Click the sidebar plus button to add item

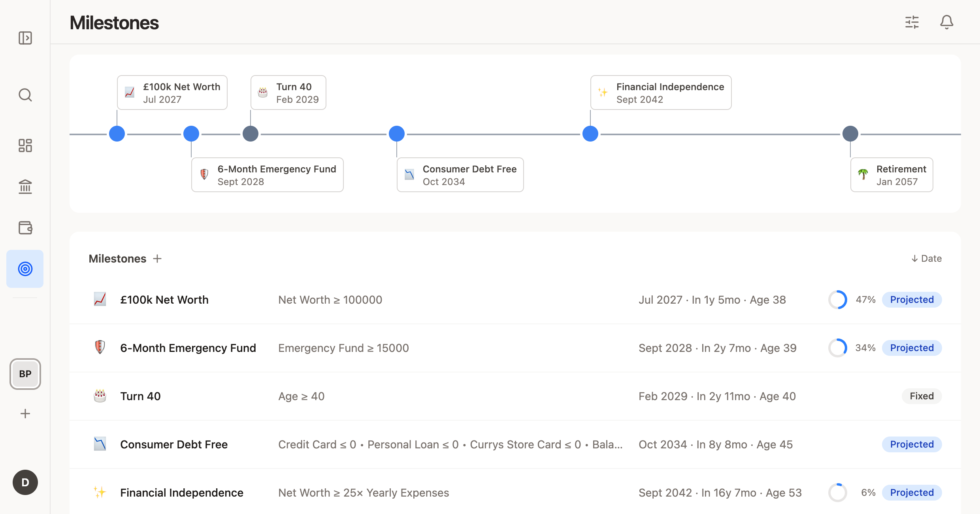[25, 414]
